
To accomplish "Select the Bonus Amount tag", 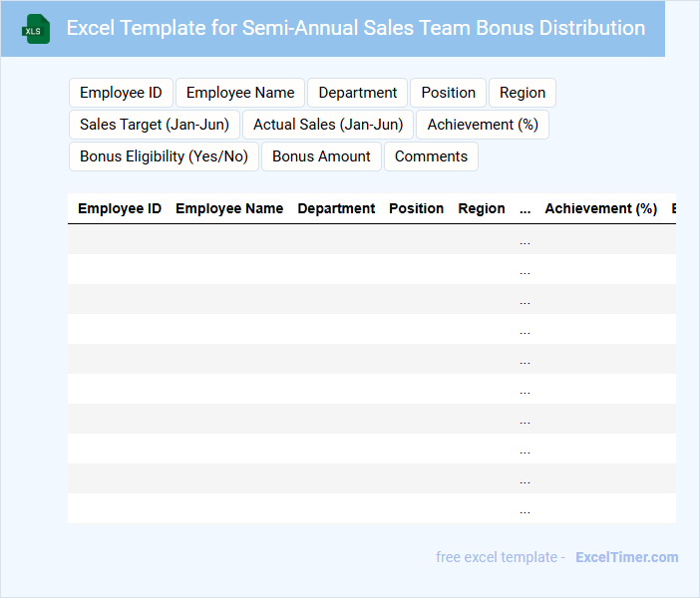I will coord(321,156).
